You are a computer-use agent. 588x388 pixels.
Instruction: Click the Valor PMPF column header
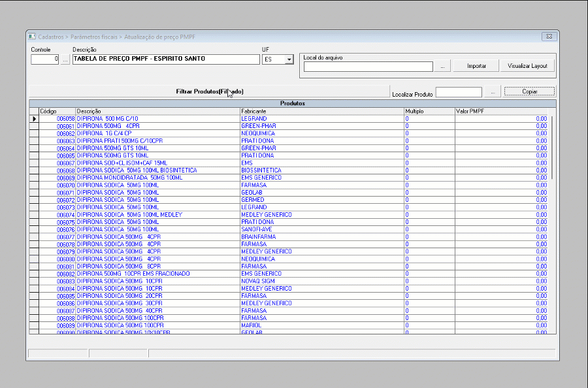point(501,111)
